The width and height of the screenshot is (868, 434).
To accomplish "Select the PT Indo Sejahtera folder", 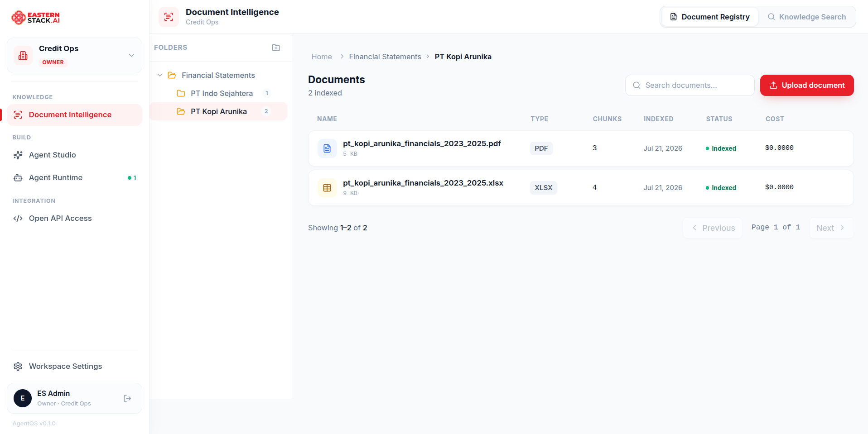I will click(x=218, y=93).
